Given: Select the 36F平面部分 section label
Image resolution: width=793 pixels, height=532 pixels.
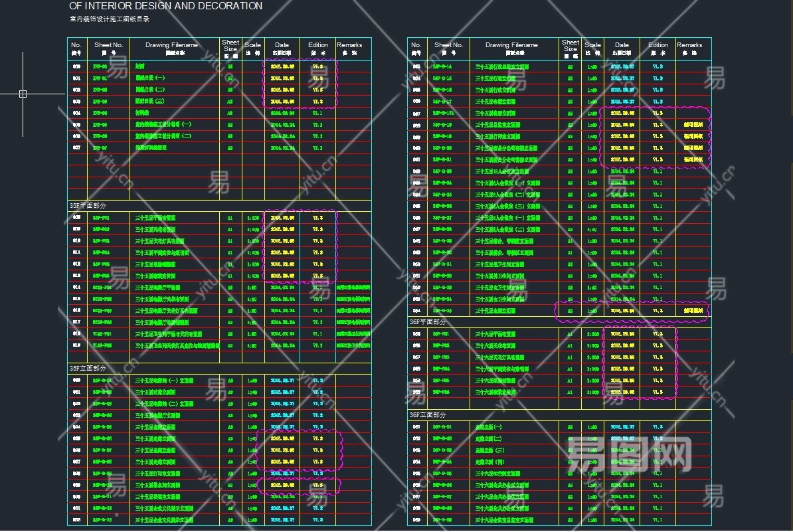Looking at the screenshot, I should click(x=428, y=322).
